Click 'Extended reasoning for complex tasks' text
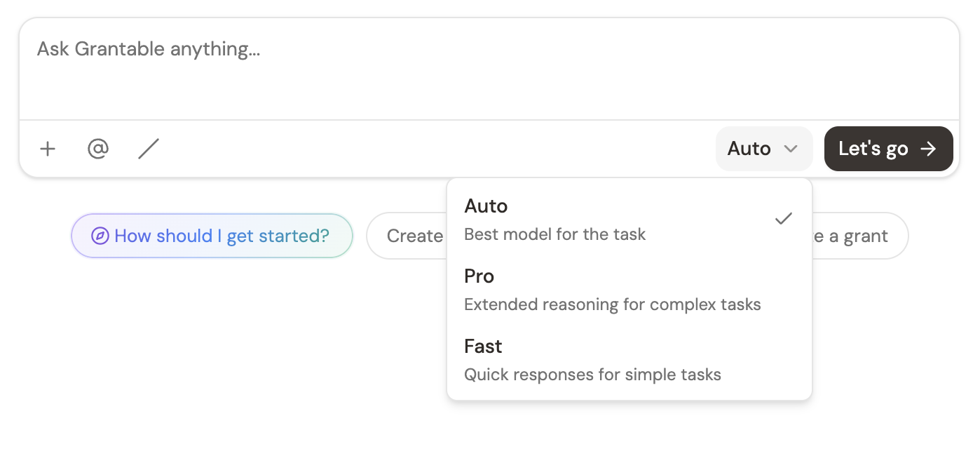 pyautogui.click(x=613, y=304)
